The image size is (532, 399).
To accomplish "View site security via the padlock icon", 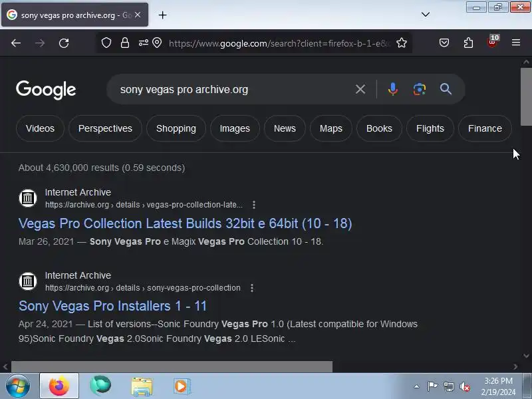I will click(125, 43).
